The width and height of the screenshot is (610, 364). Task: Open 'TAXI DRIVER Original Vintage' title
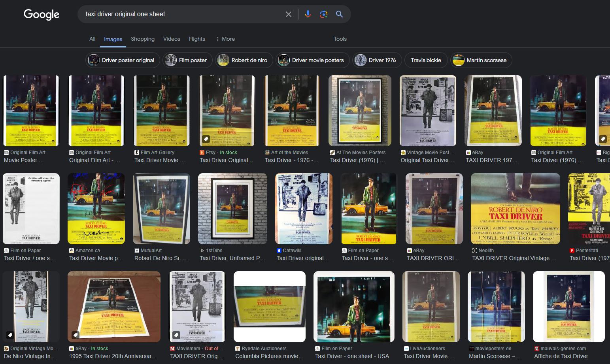514,258
